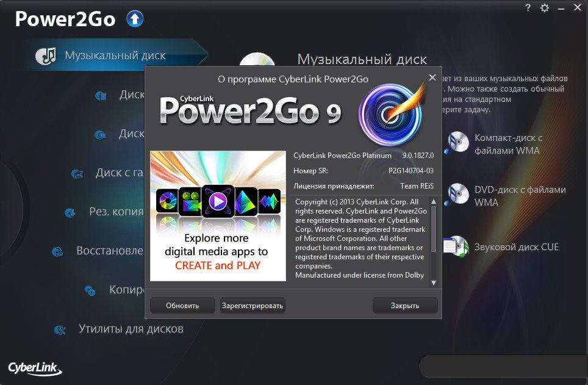Choose DVD-диск с файлами WMA task
The height and width of the screenshot is (385, 588).
(520, 196)
